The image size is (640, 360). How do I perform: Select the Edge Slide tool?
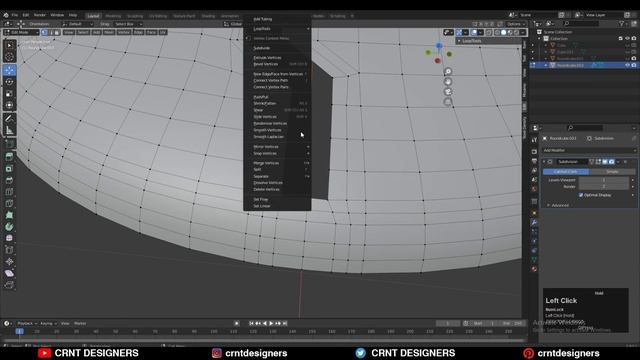pos(9,250)
